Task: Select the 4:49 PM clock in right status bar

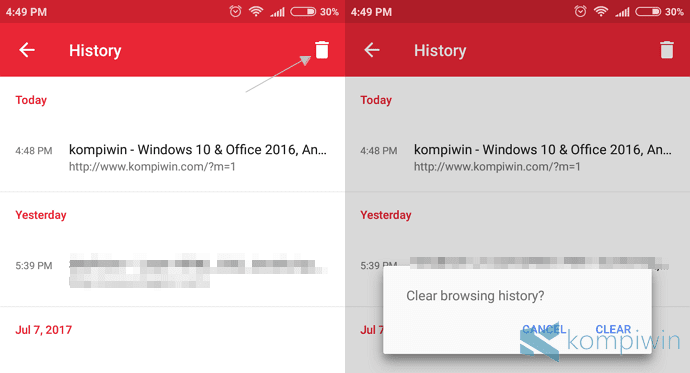Action: pos(371,12)
